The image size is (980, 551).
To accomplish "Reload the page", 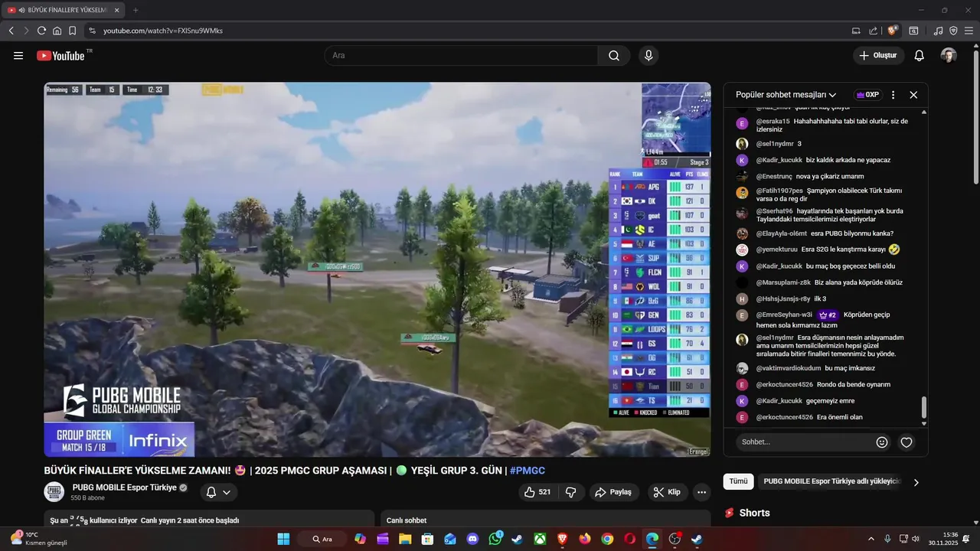I will 41,31.
